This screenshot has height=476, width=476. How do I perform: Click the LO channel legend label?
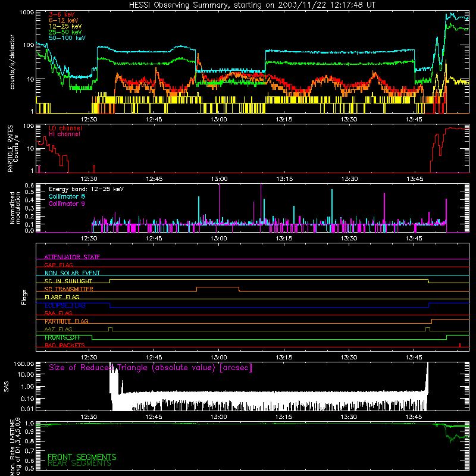[65, 128]
